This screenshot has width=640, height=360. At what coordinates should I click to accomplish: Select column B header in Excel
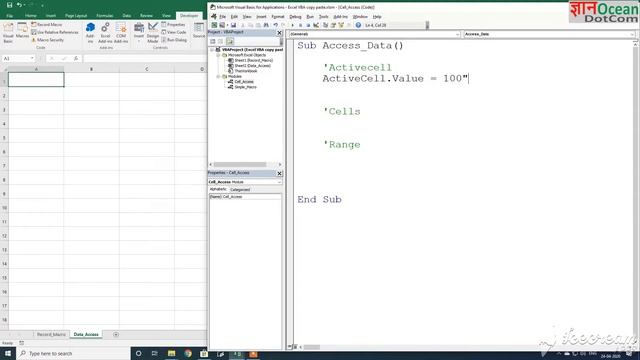tap(91, 69)
